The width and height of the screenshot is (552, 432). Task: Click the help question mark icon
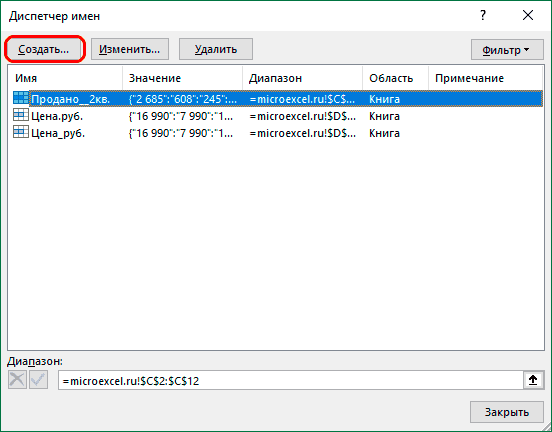[x=483, y=15]
